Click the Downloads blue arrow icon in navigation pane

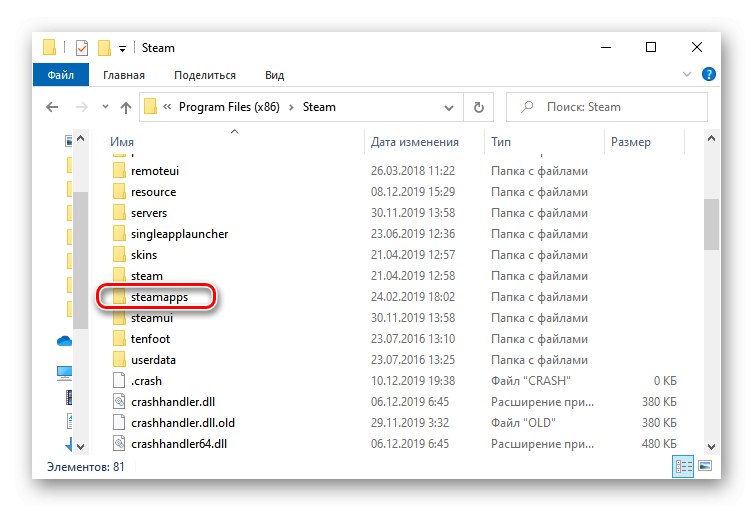[x=69, y=445]
